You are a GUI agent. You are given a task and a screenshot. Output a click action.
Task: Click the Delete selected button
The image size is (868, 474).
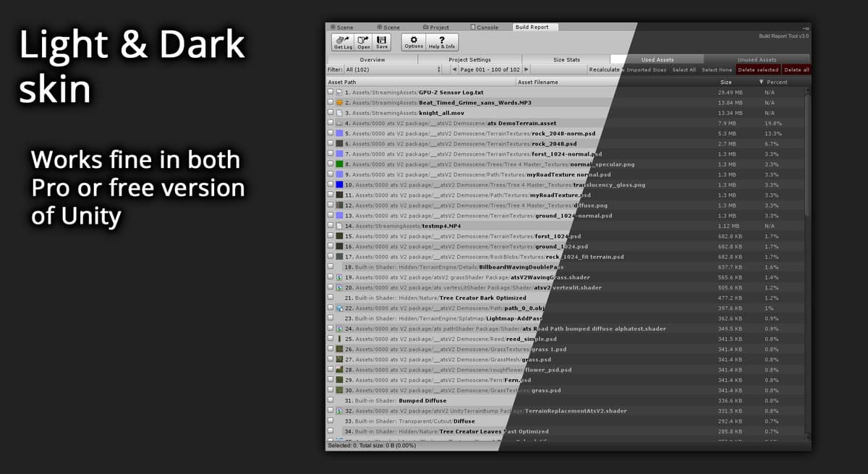pos(758,69)
